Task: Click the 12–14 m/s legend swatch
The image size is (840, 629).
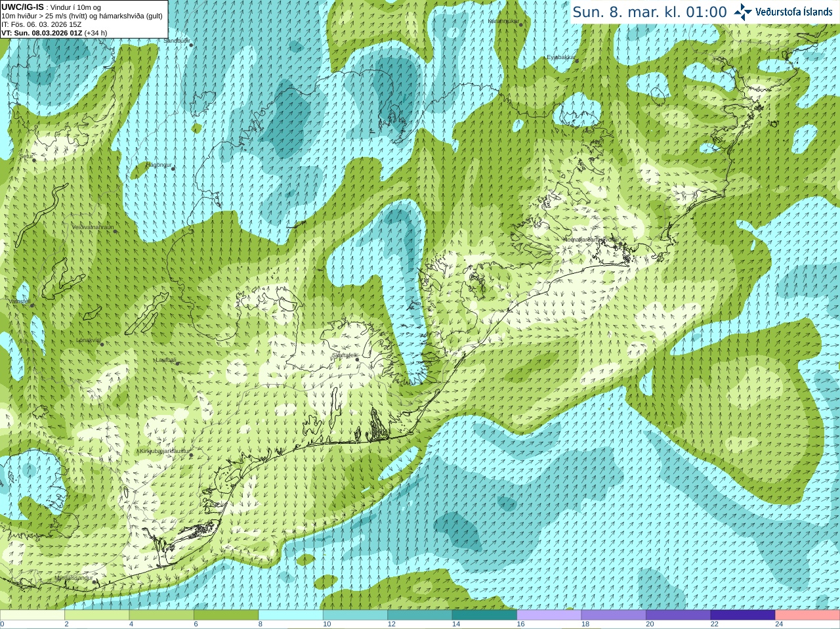Action: click(420, 615)
